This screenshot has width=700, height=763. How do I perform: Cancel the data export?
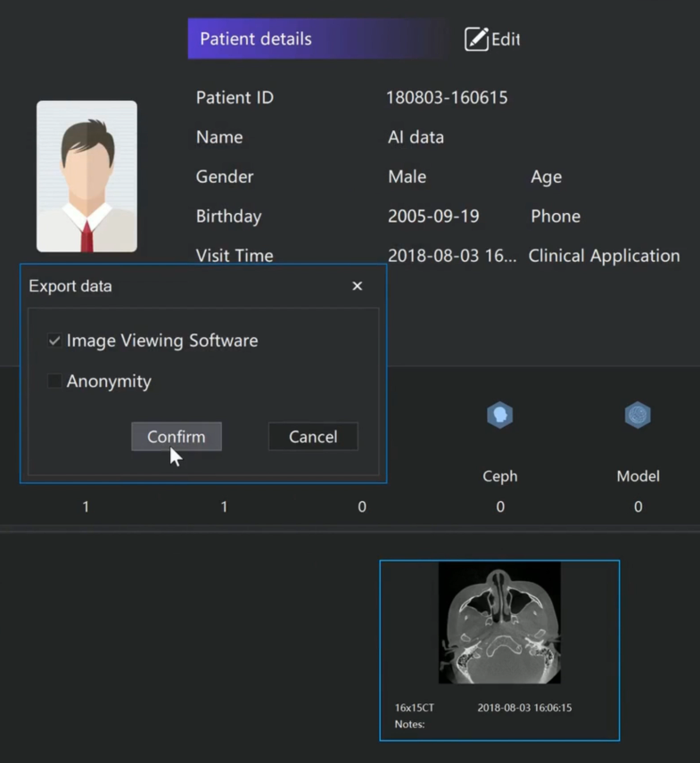pos(313,437)
